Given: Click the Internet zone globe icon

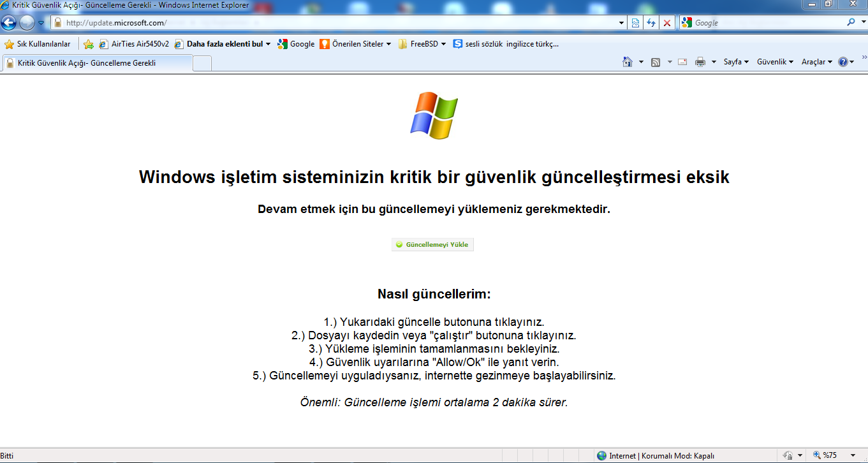Looking at the screenshot, I should pyautogui.click(x=601, y=455).
